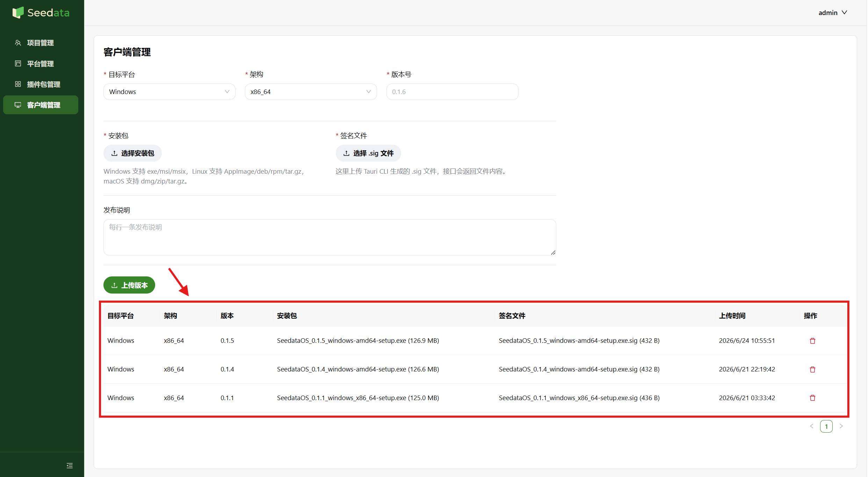Image resolution: width=868 pixels, height=477 pixels.
Task: Select page 1 in pagination
Action: pos(826,426)
